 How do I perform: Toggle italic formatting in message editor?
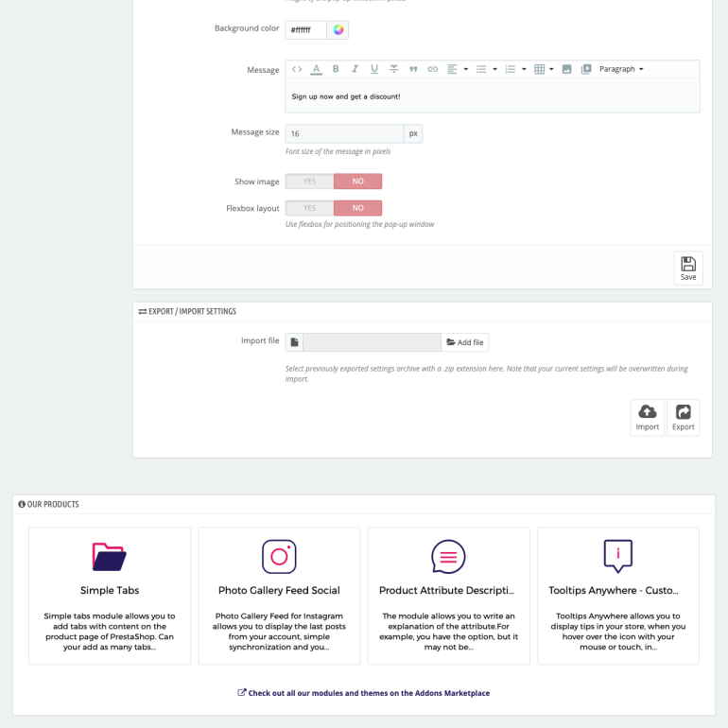tap(355, 69)
